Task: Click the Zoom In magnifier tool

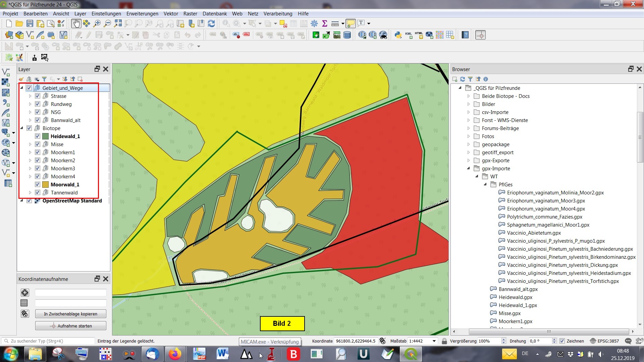Action: 97,23
